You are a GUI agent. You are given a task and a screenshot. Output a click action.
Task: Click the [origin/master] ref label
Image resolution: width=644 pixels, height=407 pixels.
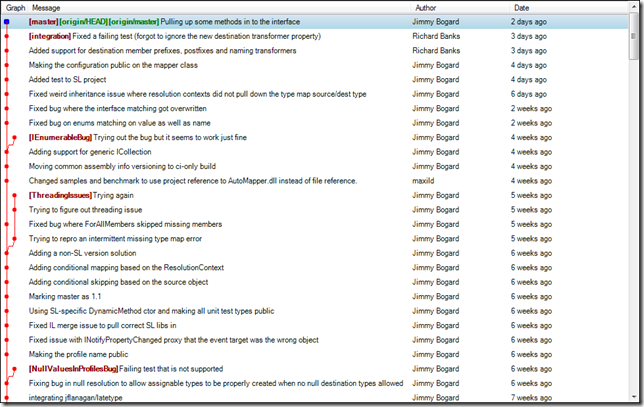[133, 22]
